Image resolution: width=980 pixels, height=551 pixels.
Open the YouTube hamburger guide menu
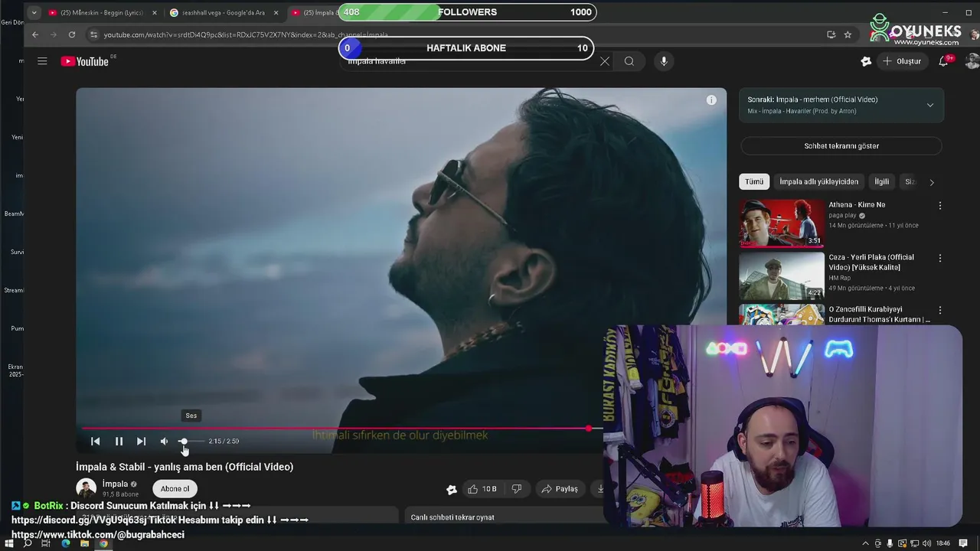pos(42,61)
